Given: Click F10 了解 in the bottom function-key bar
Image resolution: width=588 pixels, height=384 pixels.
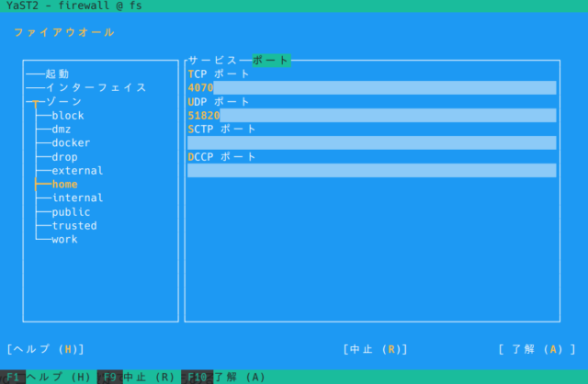Looking at the screenshot, I should coord(223,377).
